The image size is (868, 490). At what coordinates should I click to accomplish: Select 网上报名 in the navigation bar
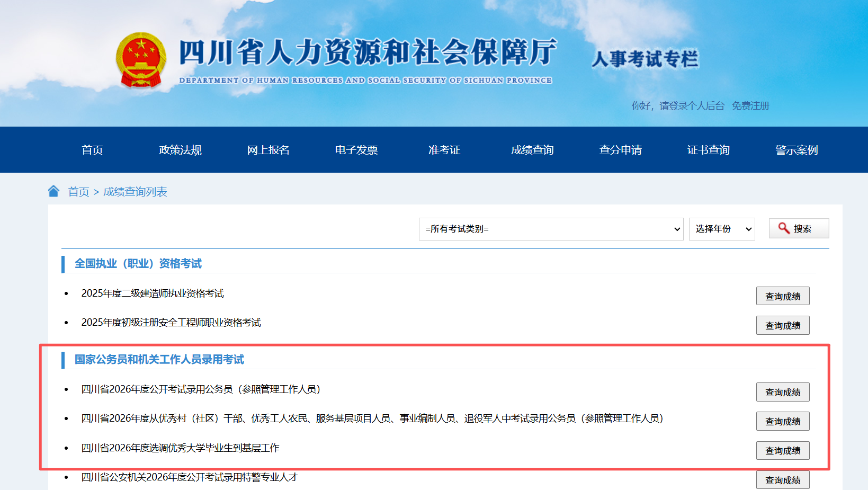[268, 150]
